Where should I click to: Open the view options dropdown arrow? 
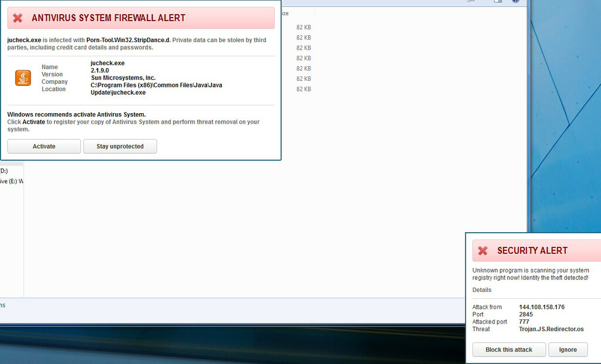click(x=473, y=2)
